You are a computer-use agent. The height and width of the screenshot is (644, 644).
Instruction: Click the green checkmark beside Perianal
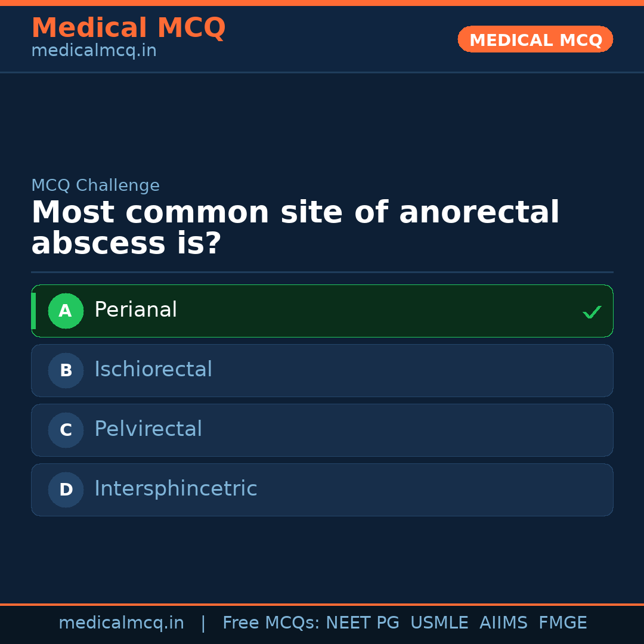click(592, 312)
